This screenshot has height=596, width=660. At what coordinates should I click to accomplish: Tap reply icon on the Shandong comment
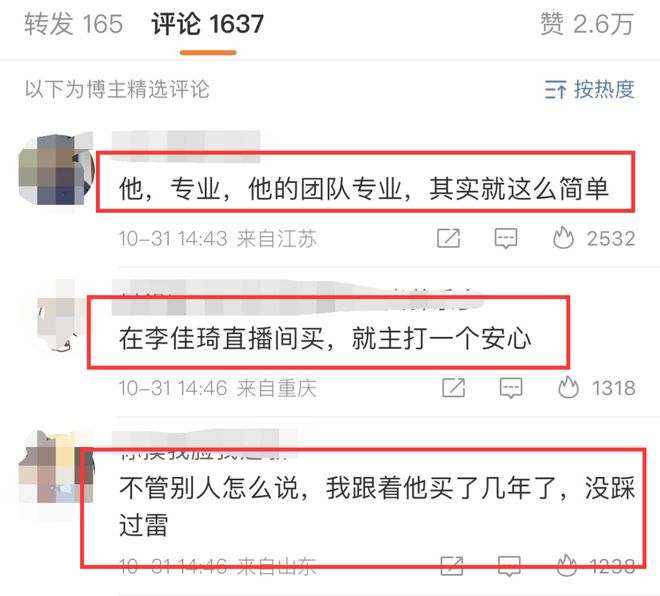pyautogui.click(x=509, y=566)
